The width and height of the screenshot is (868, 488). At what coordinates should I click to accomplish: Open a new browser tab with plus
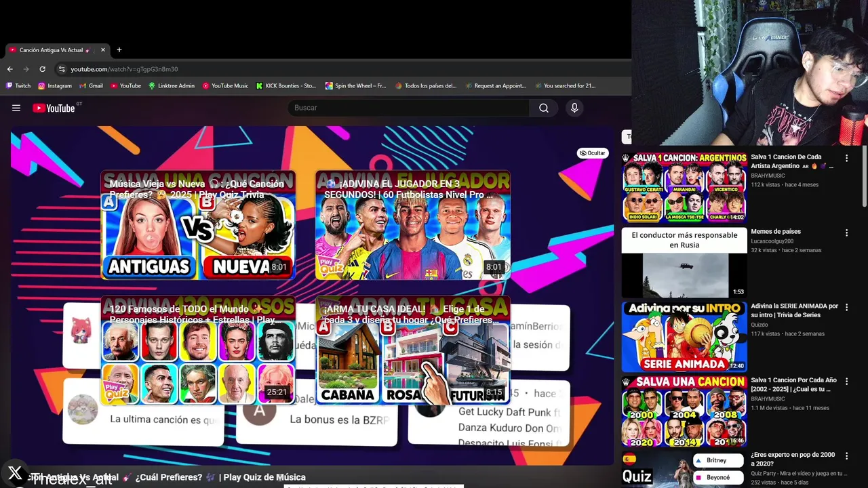tap(119, 49)
